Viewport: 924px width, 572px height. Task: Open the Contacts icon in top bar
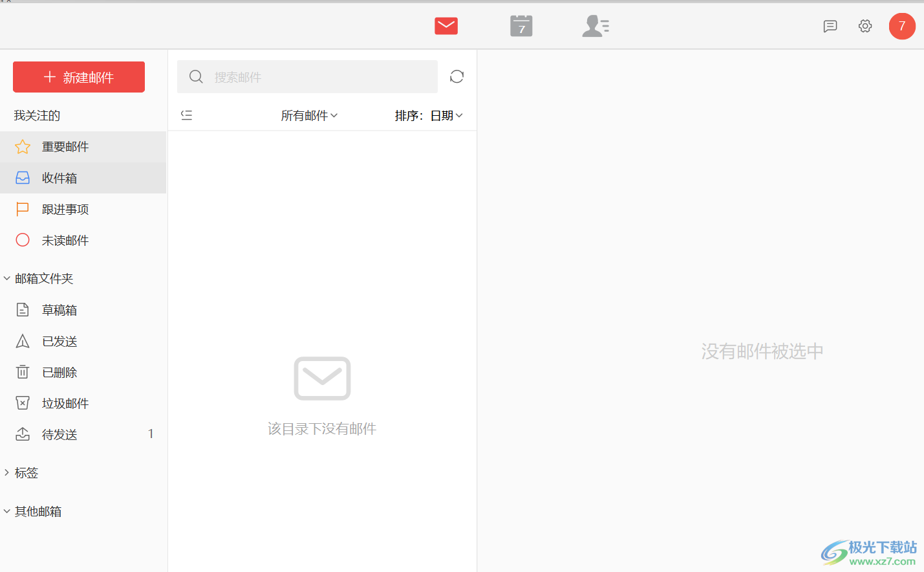coord(596,26)
